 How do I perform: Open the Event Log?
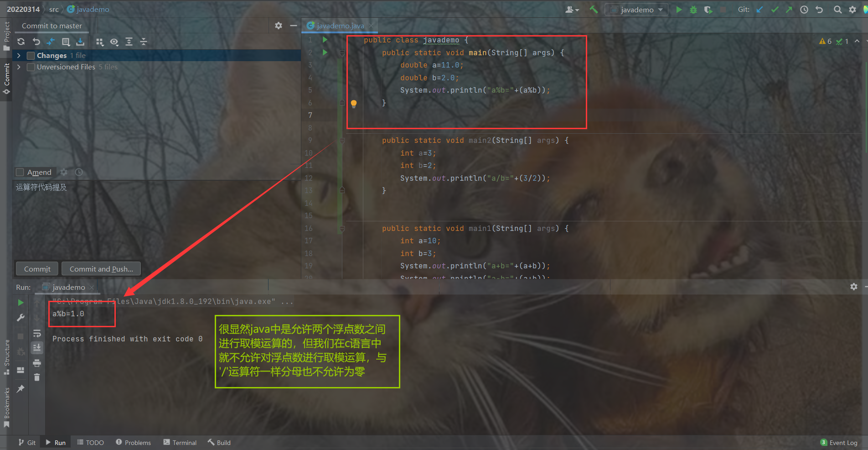[839, 442]
